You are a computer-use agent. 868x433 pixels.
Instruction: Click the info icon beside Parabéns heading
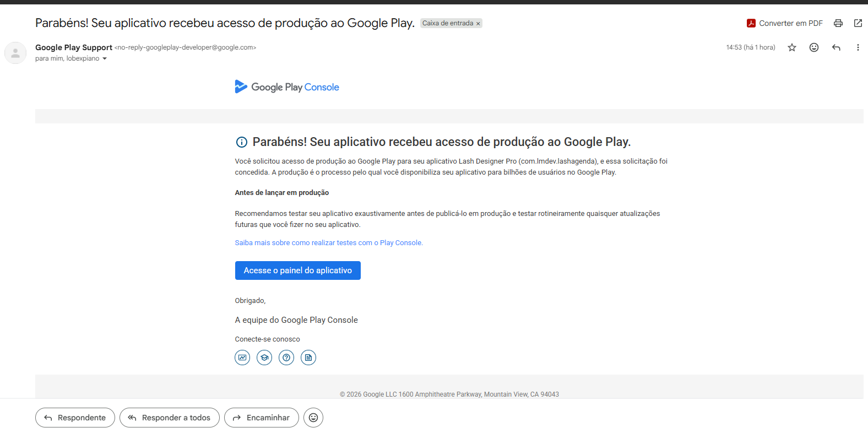241,142
